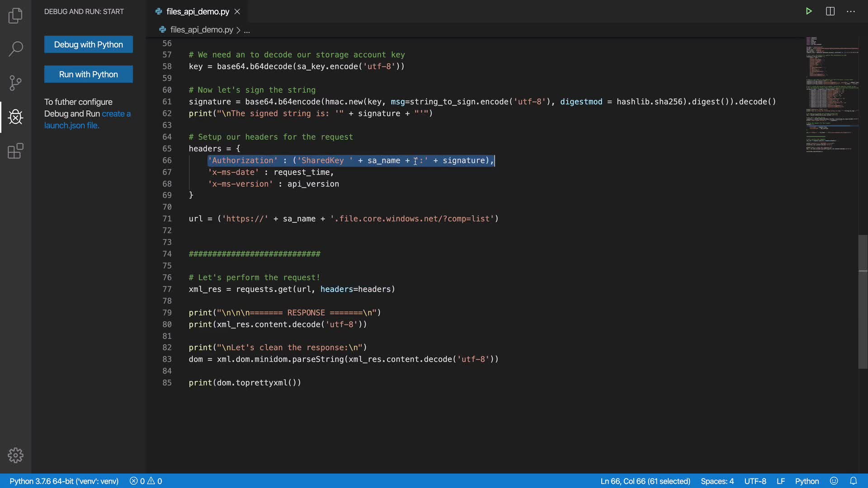Open the Search view icon
This screenshot has width=868, height=488.
(x=15, y=49)
